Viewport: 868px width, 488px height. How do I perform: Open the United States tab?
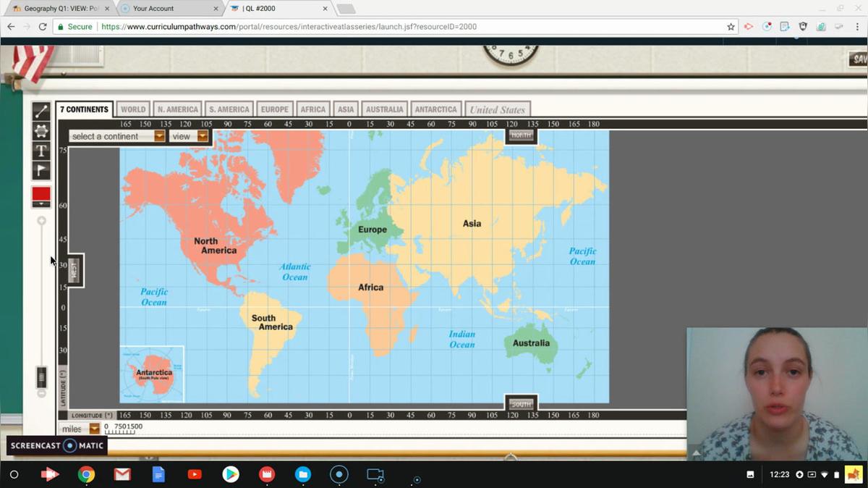click(497, 110)
